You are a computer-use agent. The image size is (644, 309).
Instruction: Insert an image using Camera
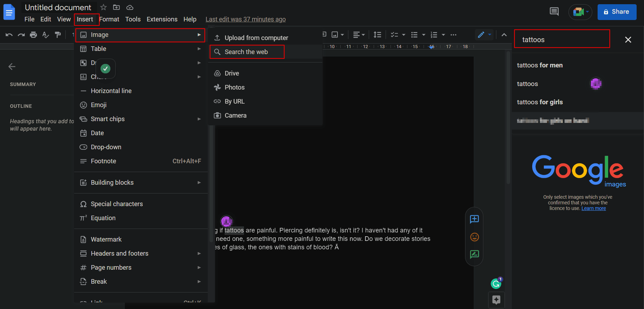[x=265, y=116]
